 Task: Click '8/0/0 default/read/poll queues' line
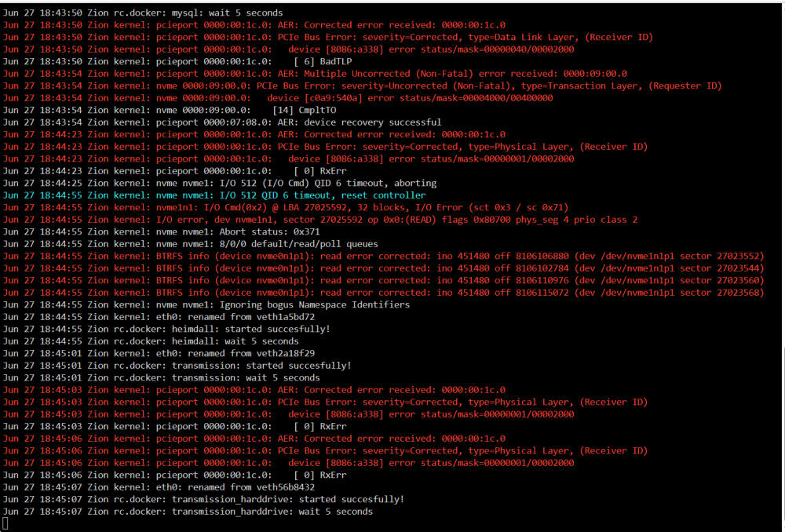[x=191, y=244]
